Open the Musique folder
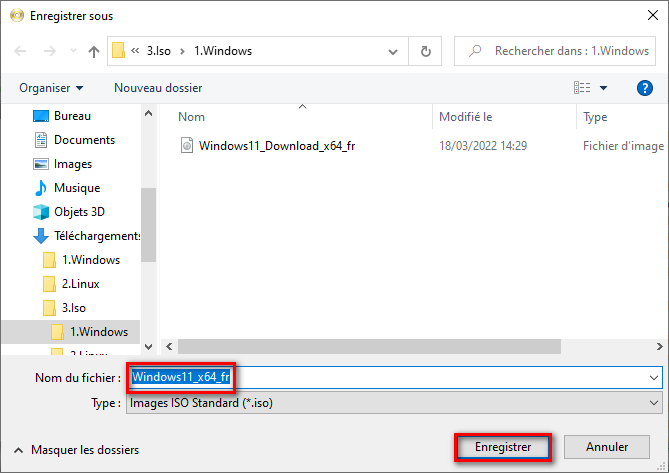The image size is (669, 473). 76,188
